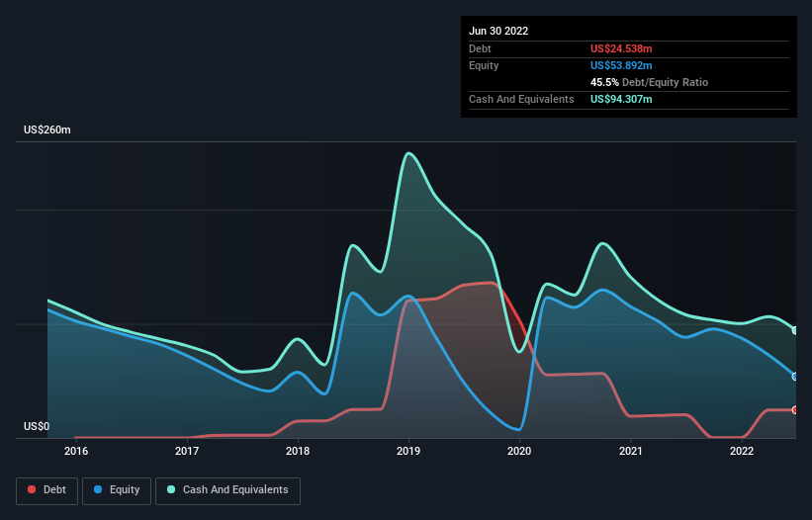Click the blue Equity endpoint marker
The width and height of the screenshot is (812, 520).
coord(795,376)
